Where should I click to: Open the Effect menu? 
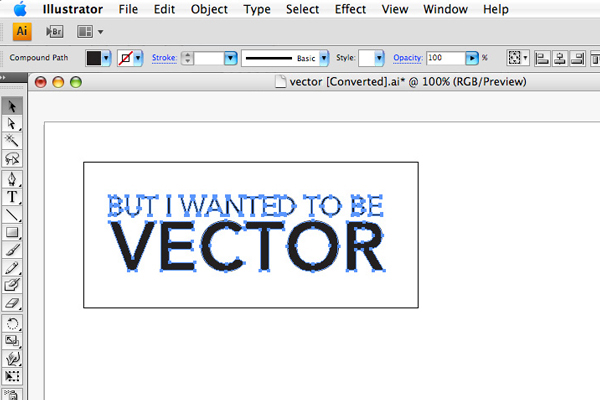tap(350, 9)
